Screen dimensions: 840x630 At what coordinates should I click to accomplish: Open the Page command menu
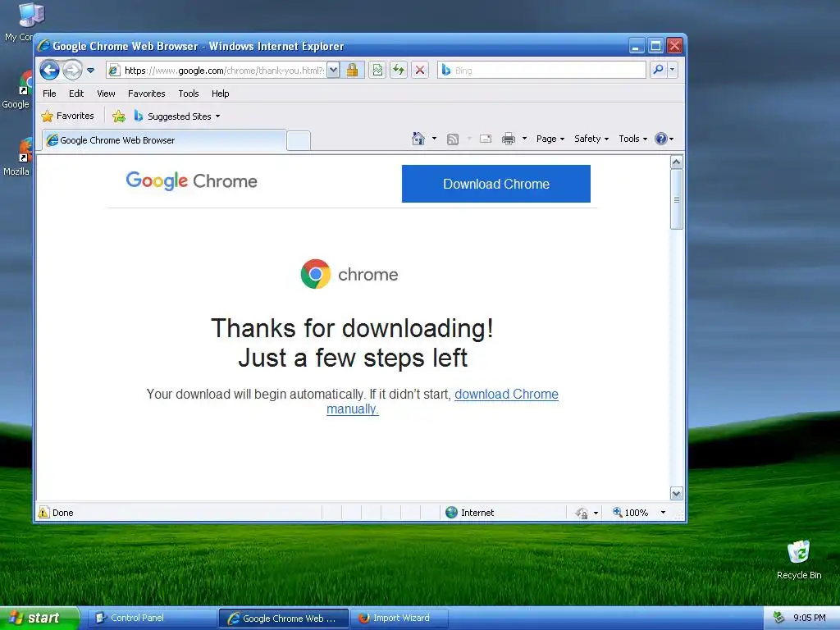pos(550,139)
